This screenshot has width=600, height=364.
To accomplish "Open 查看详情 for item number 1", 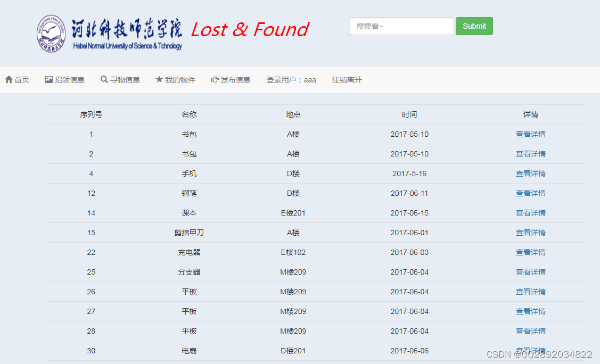I will tap(531, 134).
